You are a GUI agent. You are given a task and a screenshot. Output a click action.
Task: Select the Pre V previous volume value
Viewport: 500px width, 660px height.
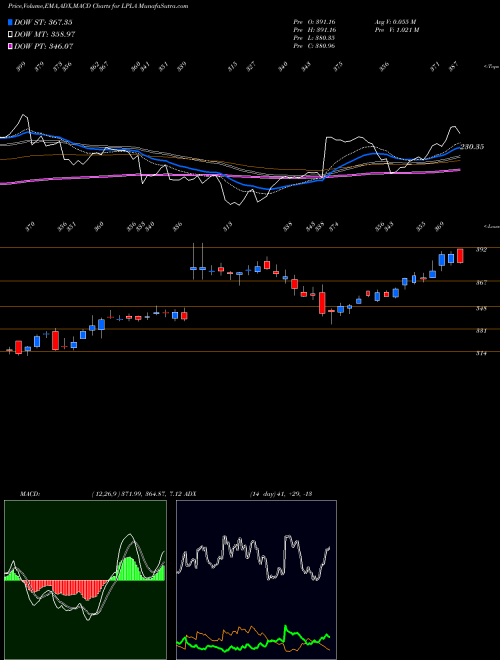(396, 30)
